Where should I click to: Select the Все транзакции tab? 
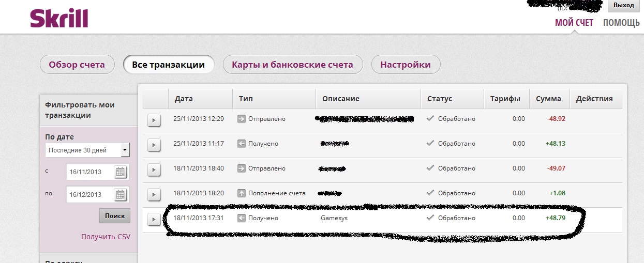pyautogui.click(x=168, y=65)
